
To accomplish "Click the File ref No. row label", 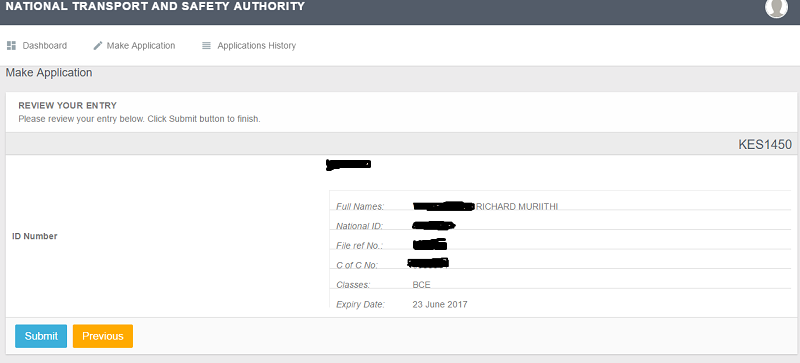I will (359, 246).
